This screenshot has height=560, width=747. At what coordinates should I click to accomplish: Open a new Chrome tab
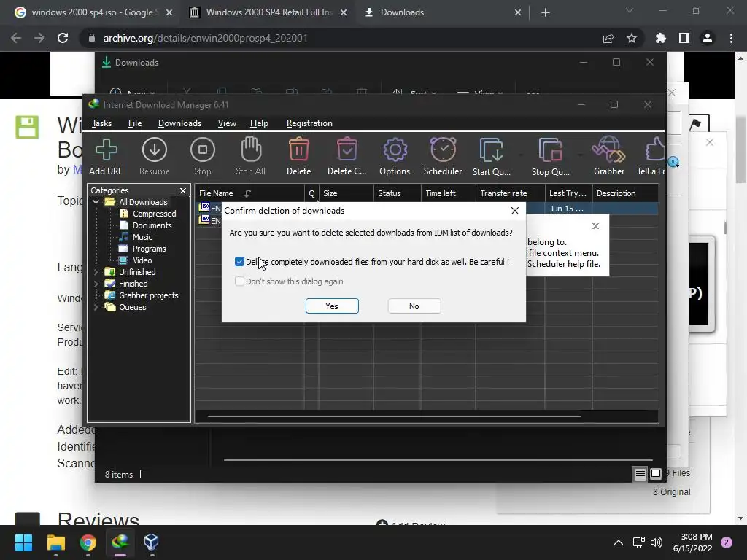coord(546,12)
